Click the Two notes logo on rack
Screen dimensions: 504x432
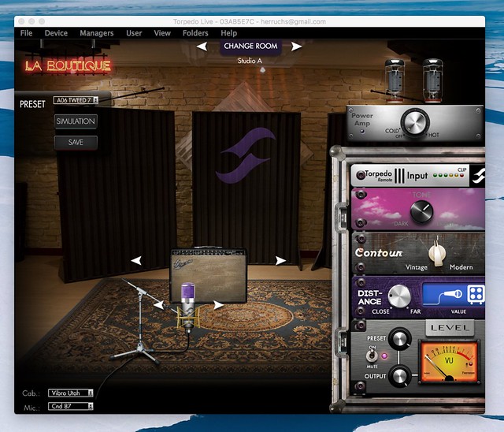478,176
